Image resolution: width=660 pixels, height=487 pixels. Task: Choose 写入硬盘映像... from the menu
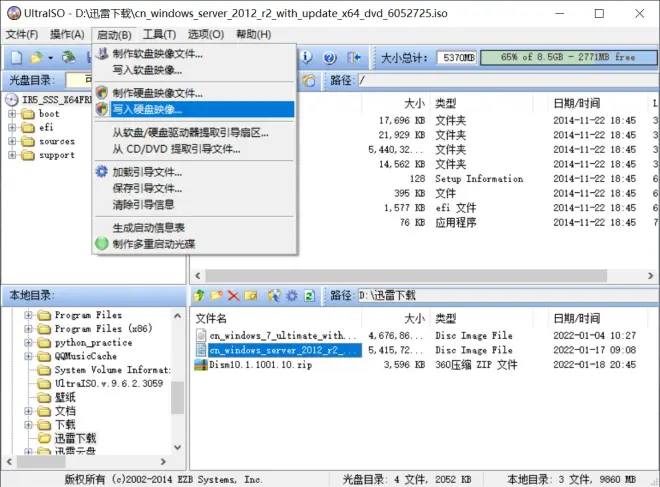tap(194, 109)
